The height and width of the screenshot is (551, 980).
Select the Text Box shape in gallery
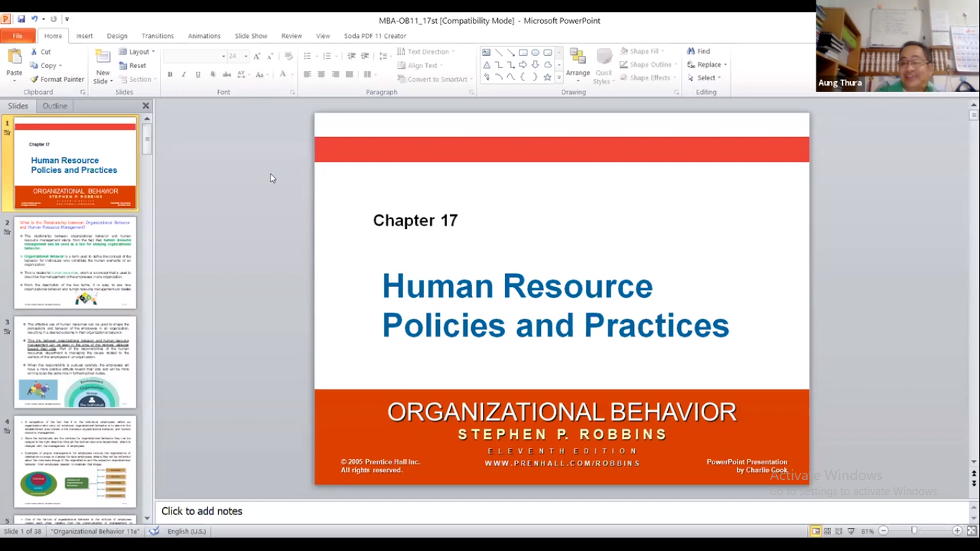pyautogui.click(x=486, y=52)
